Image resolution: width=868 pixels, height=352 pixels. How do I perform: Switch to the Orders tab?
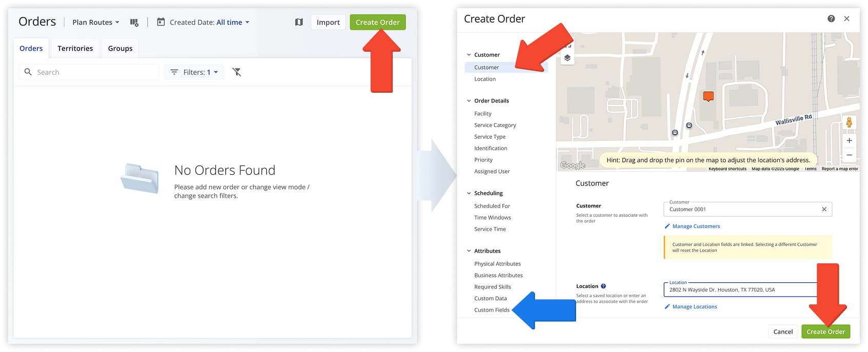[31, 48]
